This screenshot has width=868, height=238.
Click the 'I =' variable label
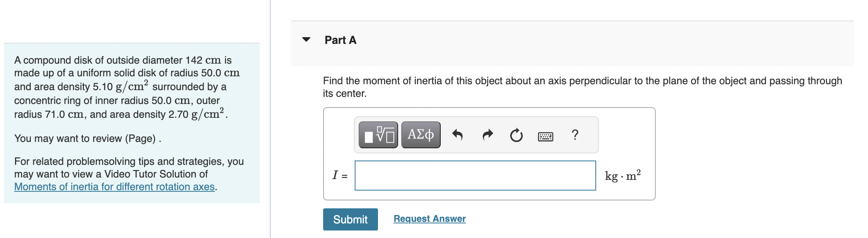[x=340, y=175]
